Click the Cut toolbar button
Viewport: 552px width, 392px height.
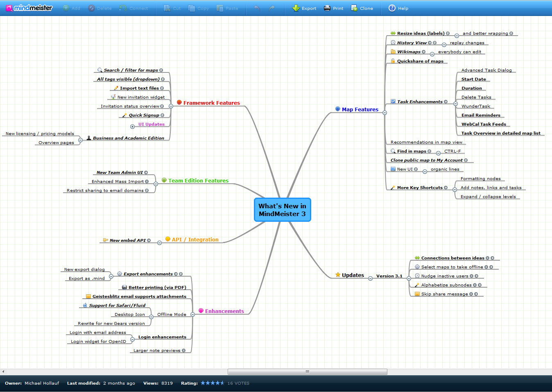click(172, 8)
